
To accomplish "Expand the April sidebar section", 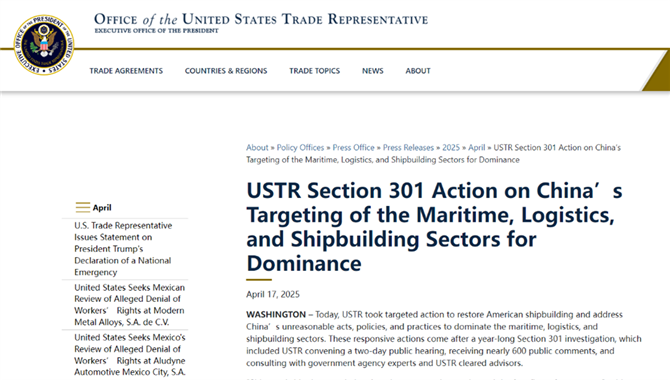I will tap(102, 208).
